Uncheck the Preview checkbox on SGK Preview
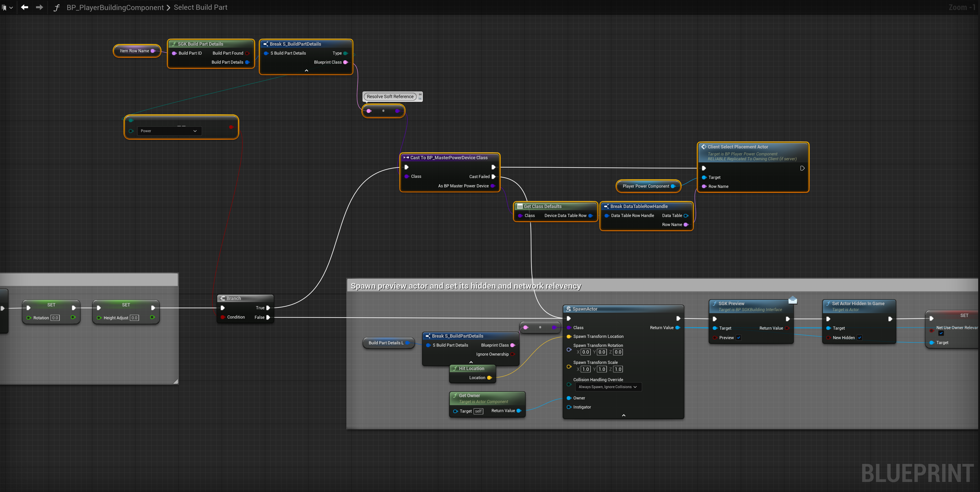980x492 pixels. 738,338
